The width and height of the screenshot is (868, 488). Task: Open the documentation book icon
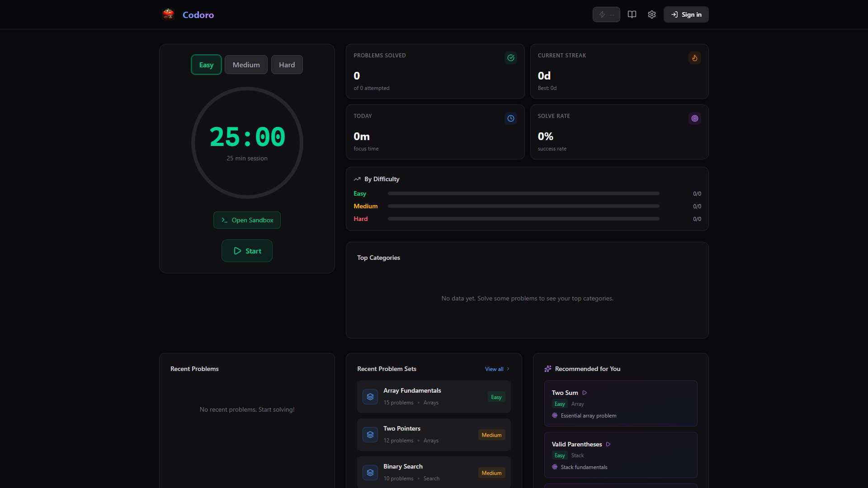(632, 14)
